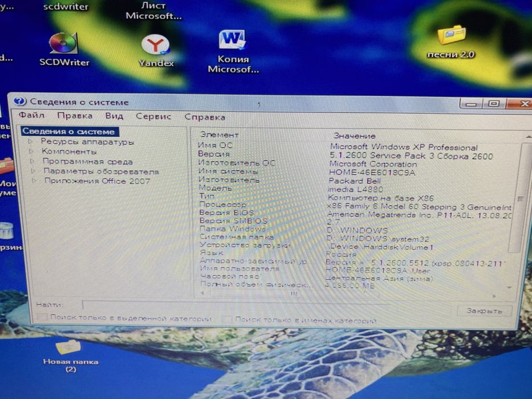Click the value Компьютер на базе X86
This screenshot has height=399, width=532.
[x=381, y=198]
